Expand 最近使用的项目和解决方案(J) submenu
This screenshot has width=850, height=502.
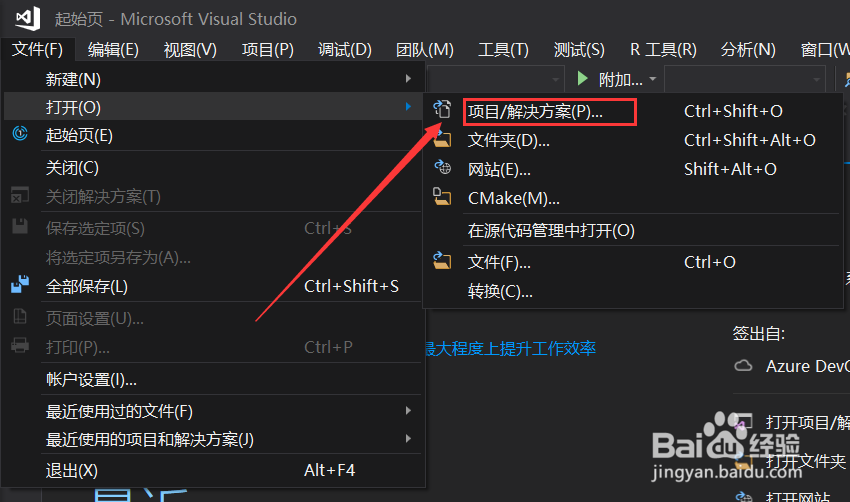[x=408, y=439]
